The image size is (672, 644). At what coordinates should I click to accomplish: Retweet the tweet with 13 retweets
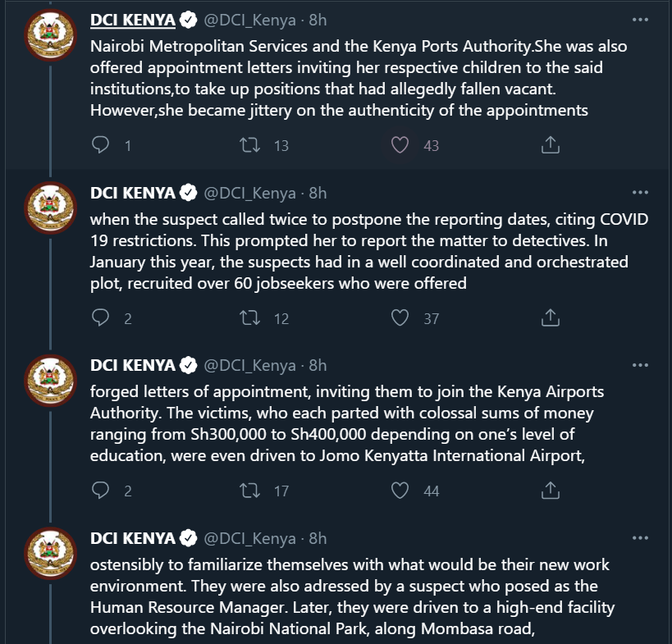(x=249, y=145)
